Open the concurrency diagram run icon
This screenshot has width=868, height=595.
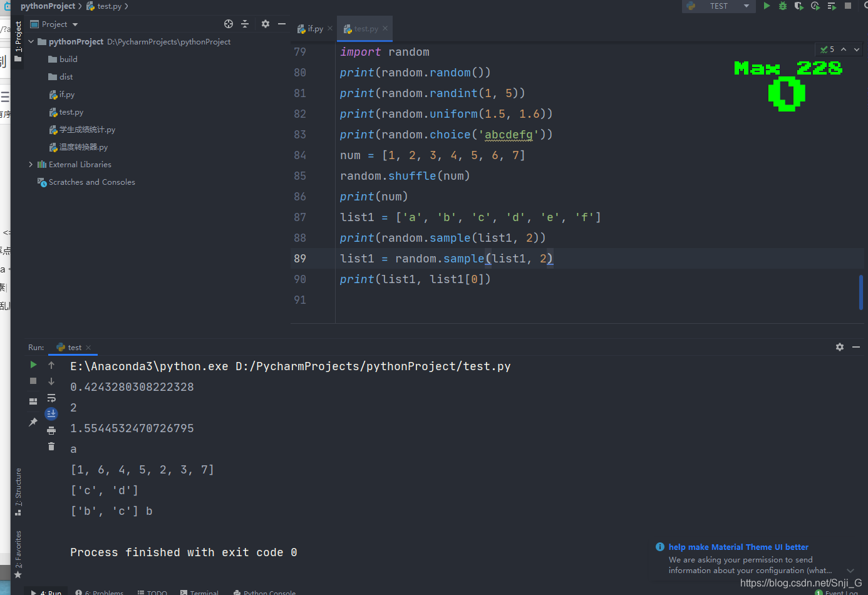(832, 6)
